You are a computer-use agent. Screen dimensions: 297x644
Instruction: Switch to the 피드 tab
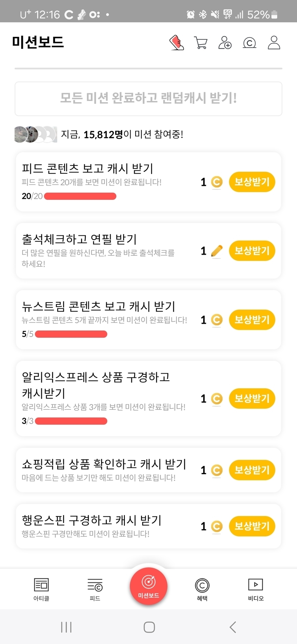[95, 589]
